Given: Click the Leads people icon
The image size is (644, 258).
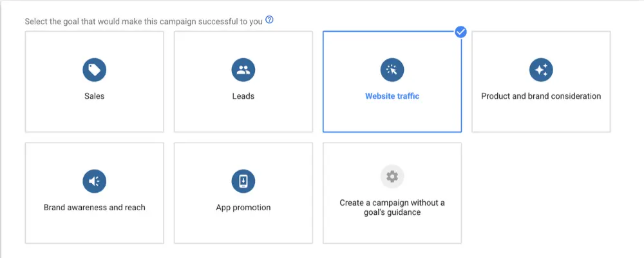Looking at the screenshot, I should coord(243,70).
